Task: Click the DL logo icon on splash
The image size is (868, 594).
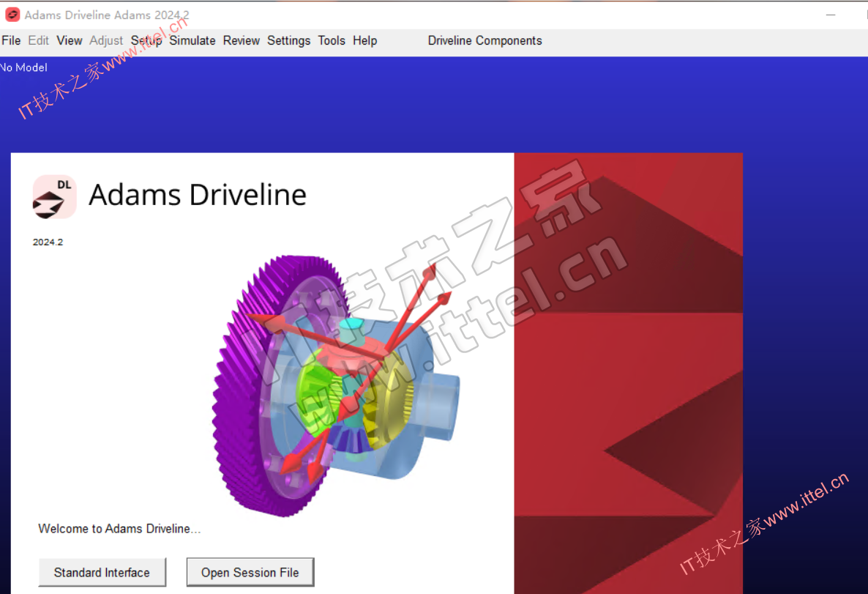Action: tap(54, 196)
